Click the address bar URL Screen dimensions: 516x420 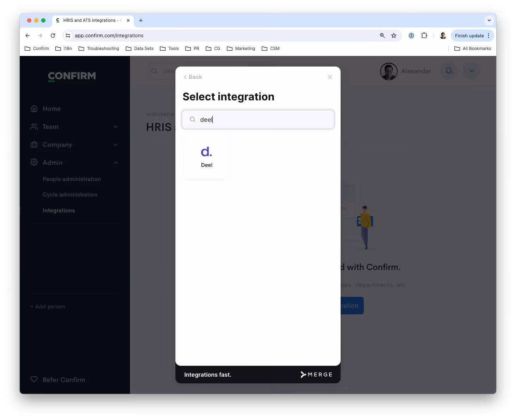pos(109,36)
